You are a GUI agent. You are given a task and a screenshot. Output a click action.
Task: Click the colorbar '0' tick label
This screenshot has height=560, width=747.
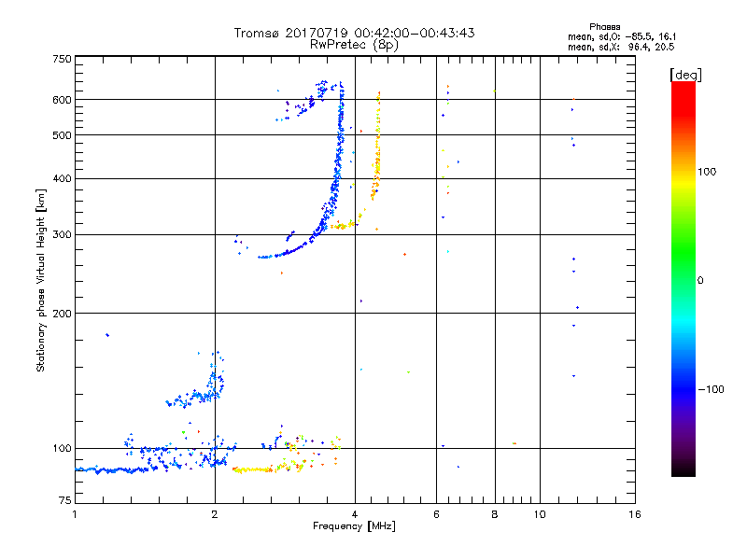(x=700, y=281)
